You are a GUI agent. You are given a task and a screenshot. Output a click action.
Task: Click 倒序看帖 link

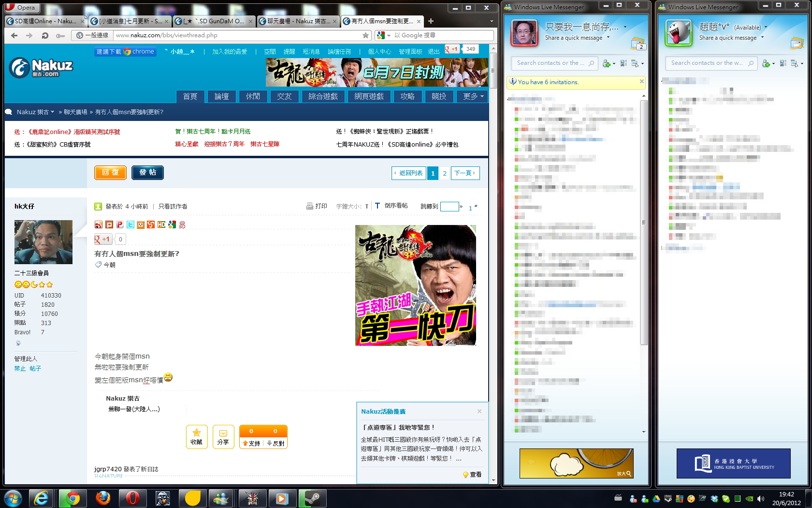(x=396, y=206)
